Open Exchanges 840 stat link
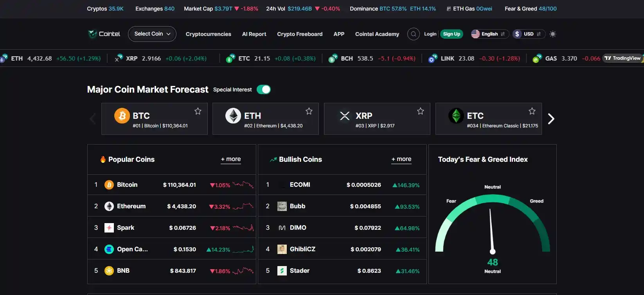The height and width of the screenshot is (295, 644). [155, 9]
